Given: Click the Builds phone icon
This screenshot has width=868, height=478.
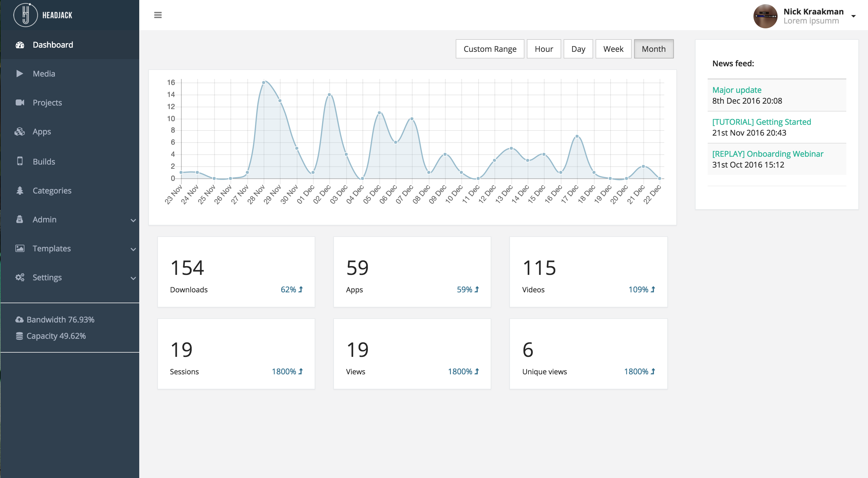Looking at the screenshot, I should pos(20,161).
